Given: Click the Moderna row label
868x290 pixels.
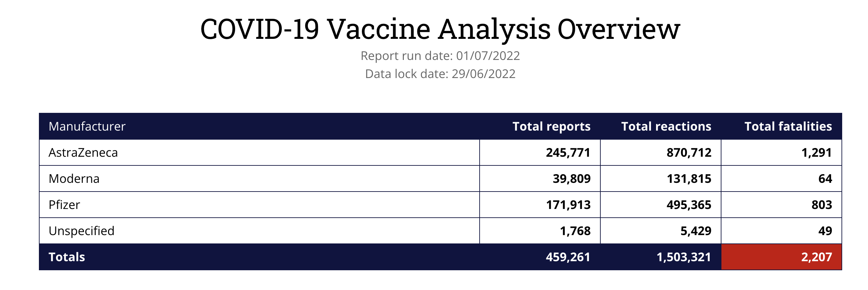Looking at the screenshot, I should [74, 178].
